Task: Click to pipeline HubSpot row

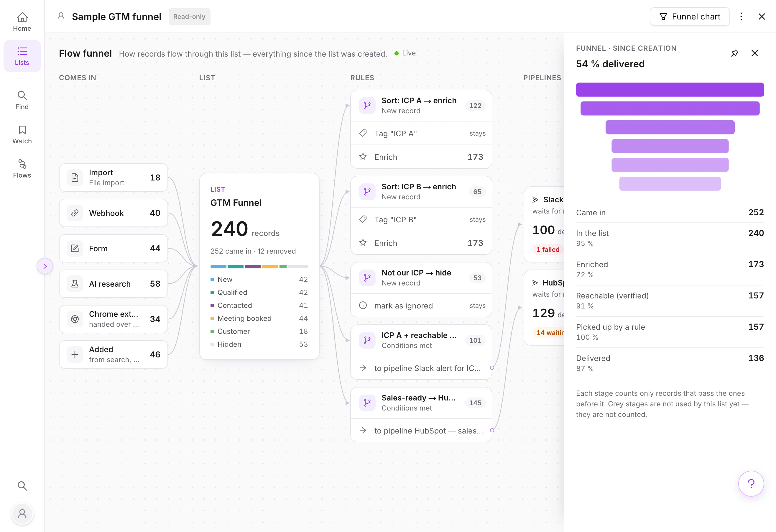Action: point(421,431)
